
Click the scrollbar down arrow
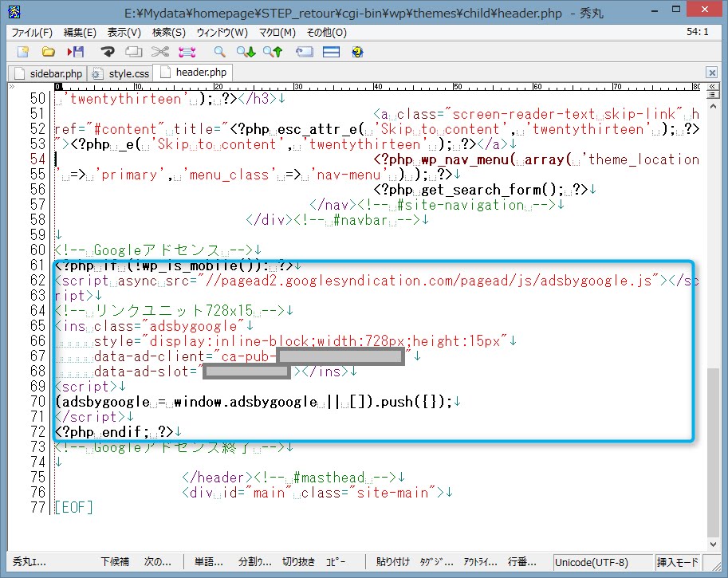(713, 544)
